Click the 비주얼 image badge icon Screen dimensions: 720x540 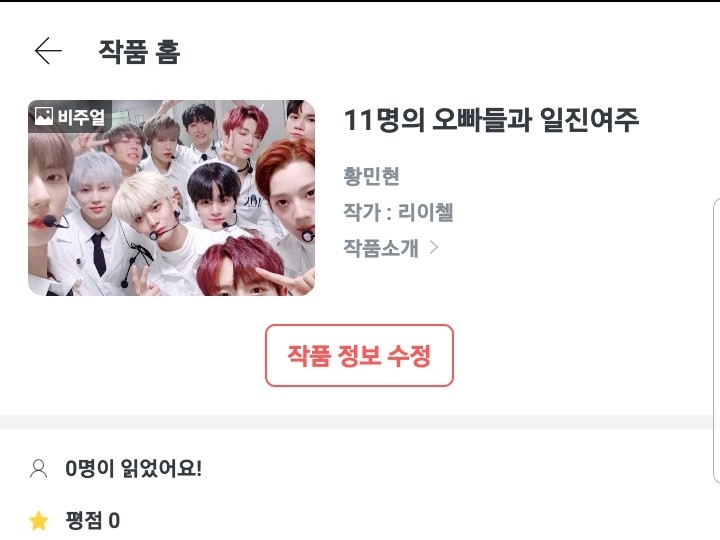tap(70, 116)
